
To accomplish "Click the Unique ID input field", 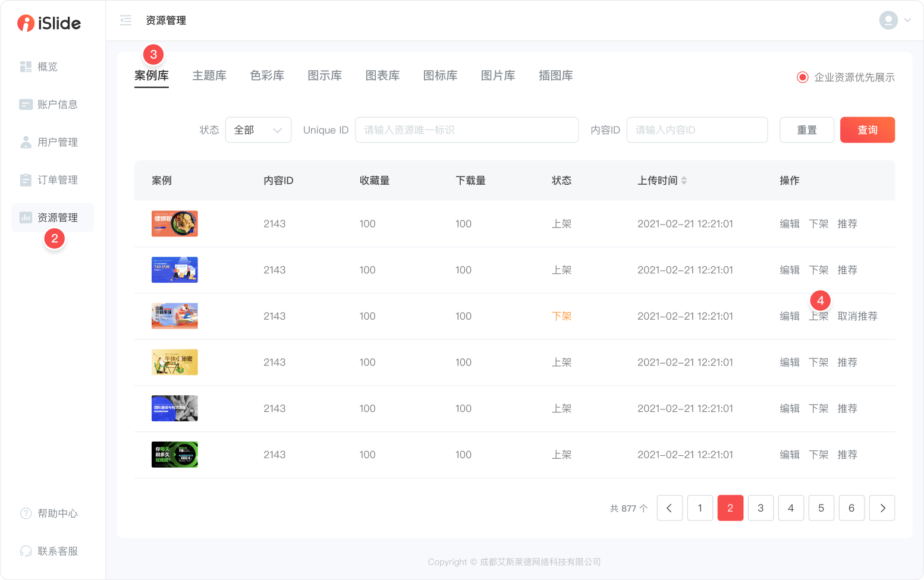I will pyautogui.click(x=467, y=130).
